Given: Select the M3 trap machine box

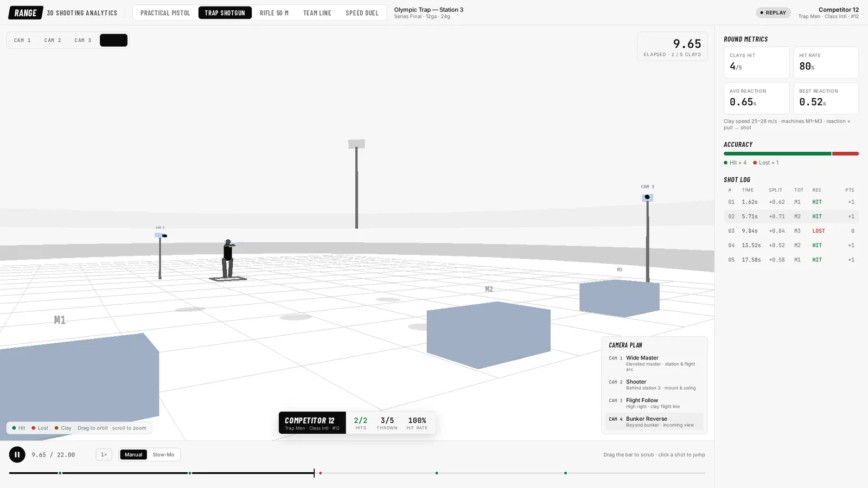Looking at the screenshot, I should coord(620,298).
